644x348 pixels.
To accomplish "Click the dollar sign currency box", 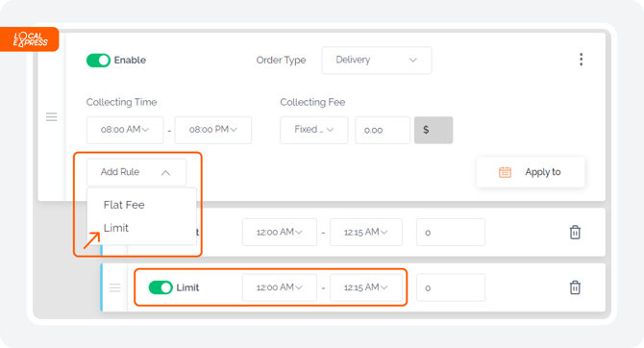I will pos(433,130).
